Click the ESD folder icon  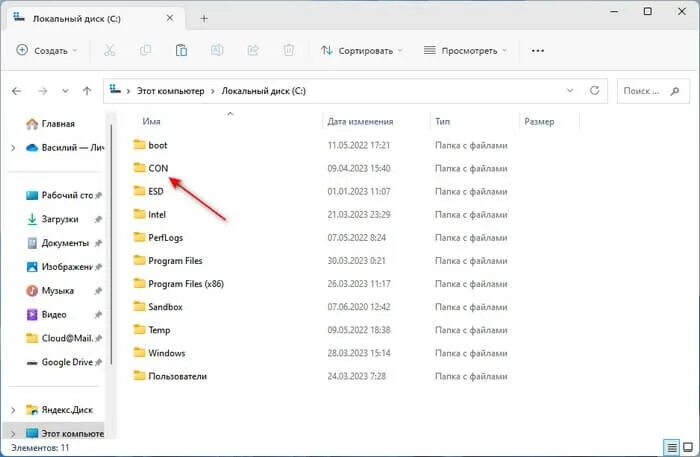point(140,191)
